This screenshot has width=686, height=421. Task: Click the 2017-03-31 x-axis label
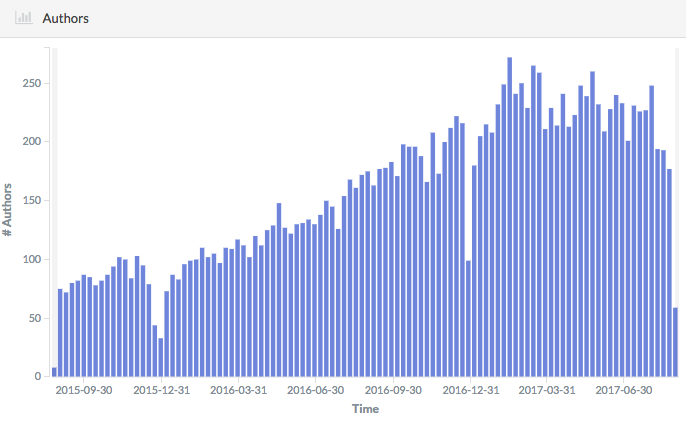547,391
